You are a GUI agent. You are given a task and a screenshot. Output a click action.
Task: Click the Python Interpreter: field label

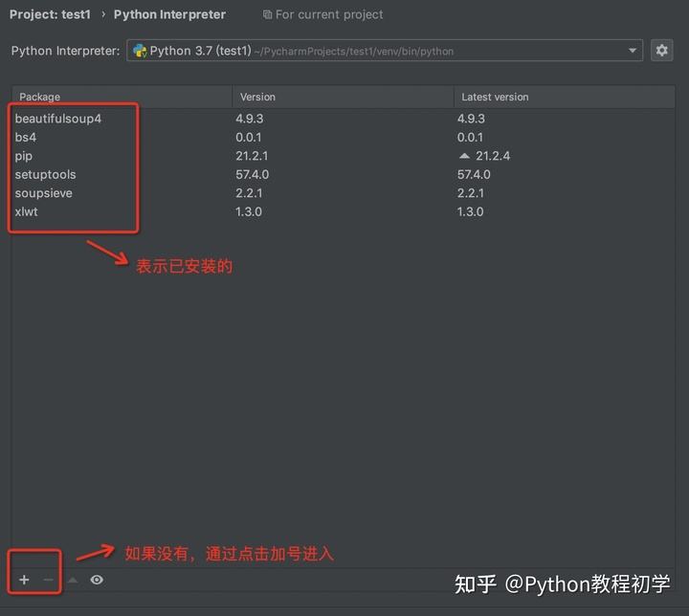(65, 51)
